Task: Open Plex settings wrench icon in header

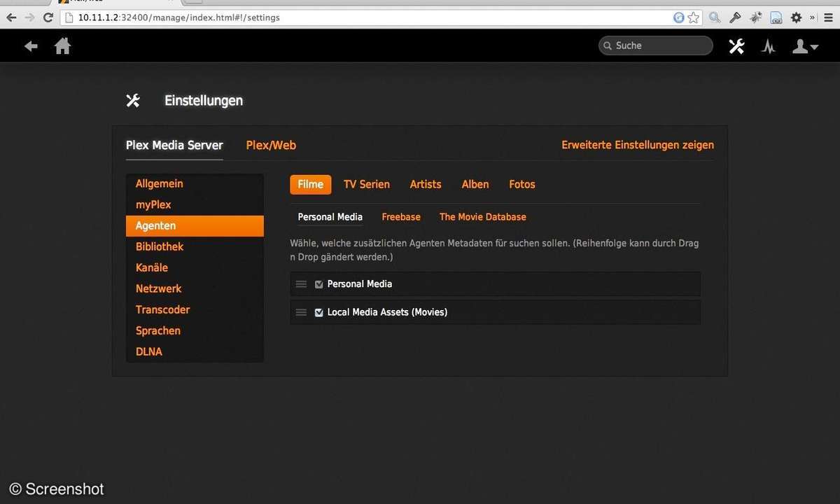Action: pos(736,46)
